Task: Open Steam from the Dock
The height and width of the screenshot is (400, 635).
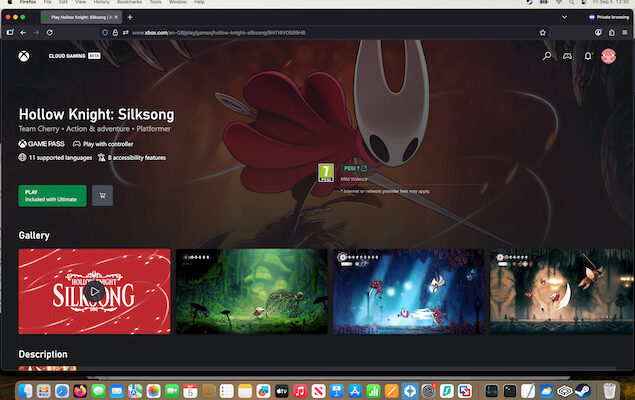Action: tap(582, 391)
